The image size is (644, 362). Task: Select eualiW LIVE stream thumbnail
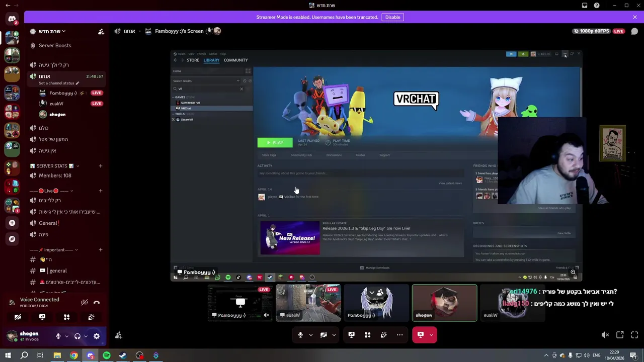coord(308,303)
